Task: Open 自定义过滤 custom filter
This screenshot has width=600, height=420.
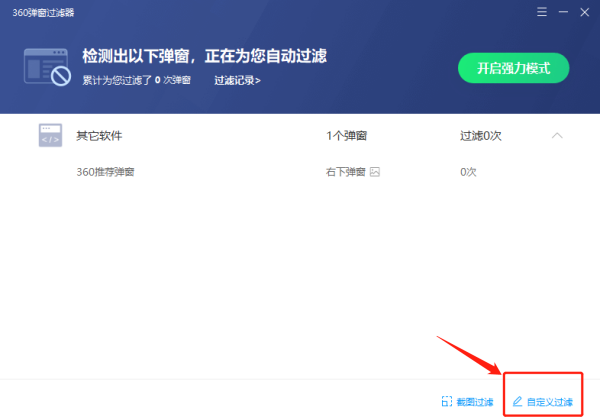Action: [x=543, y=402]
